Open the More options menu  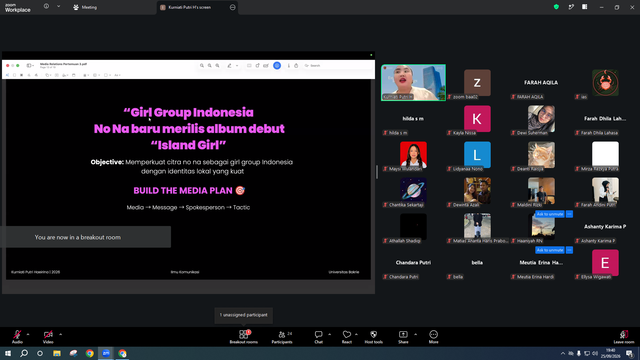tap(433, 337)
